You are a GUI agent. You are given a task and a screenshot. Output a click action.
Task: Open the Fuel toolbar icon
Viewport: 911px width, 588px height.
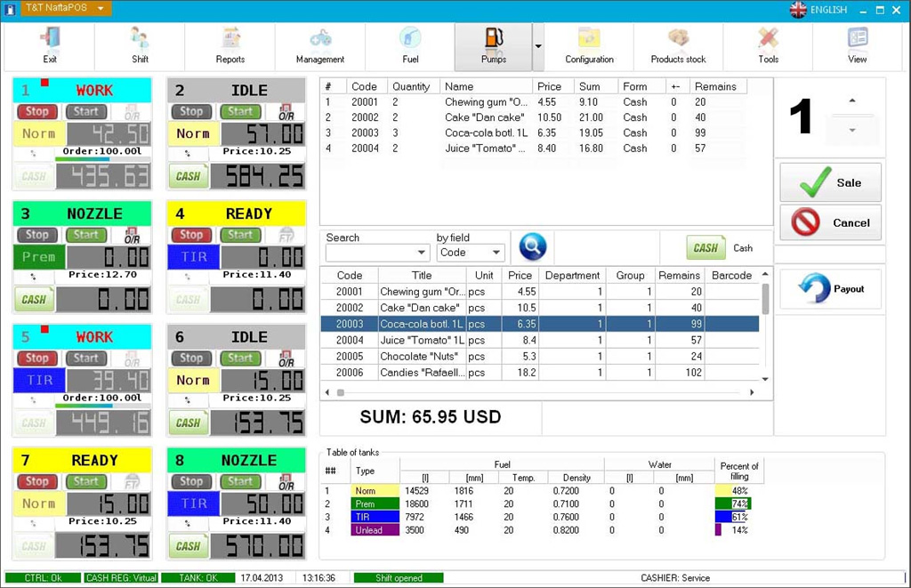tap(410, 46)
